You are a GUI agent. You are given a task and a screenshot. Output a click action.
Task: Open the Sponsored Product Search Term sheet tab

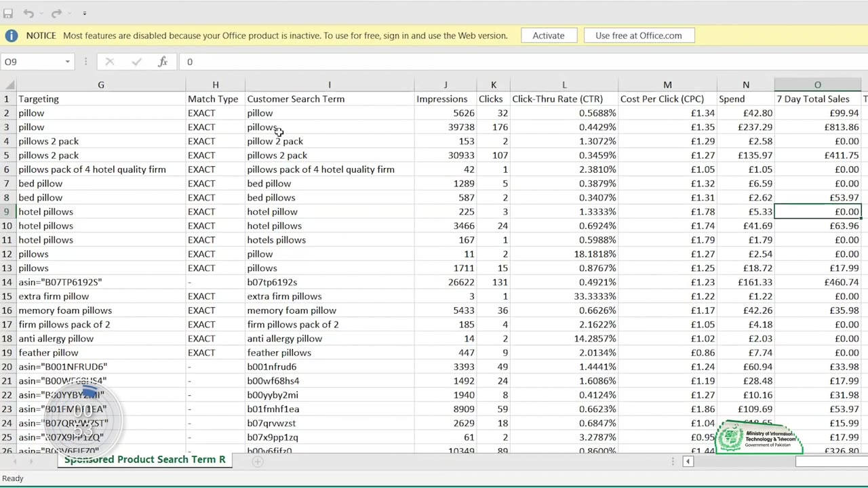click(x=144, y=460)
